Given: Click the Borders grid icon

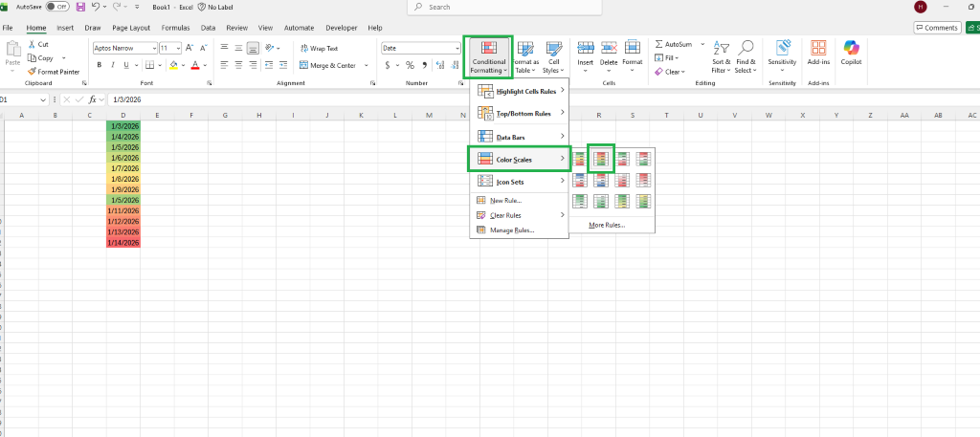Looking at the screenshot, I should pos(149,65).
